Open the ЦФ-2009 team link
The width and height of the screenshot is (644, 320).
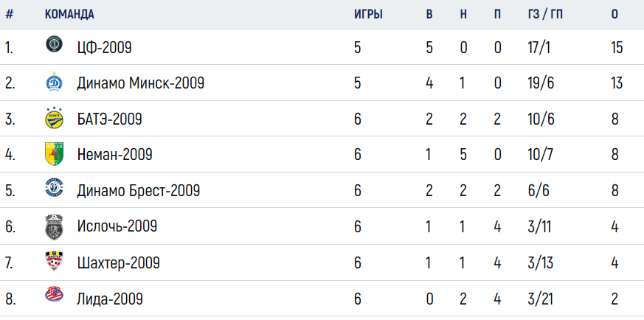point(104,48)
